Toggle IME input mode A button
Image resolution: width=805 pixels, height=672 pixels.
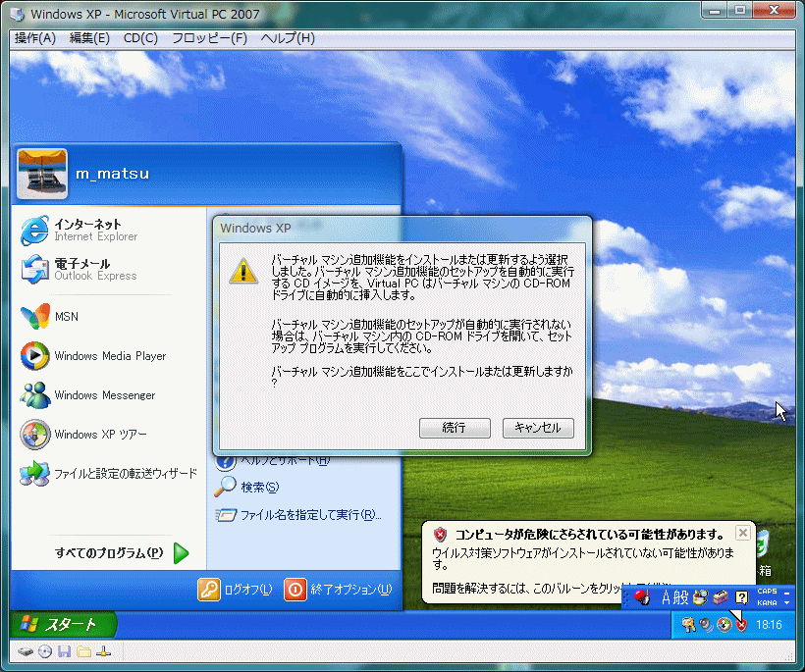coord(667,597)
